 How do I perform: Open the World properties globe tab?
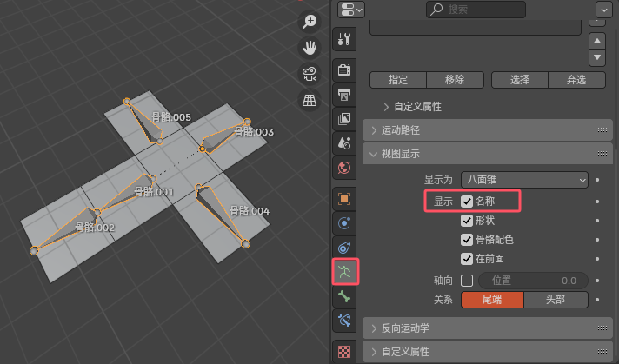click(344, 168)
